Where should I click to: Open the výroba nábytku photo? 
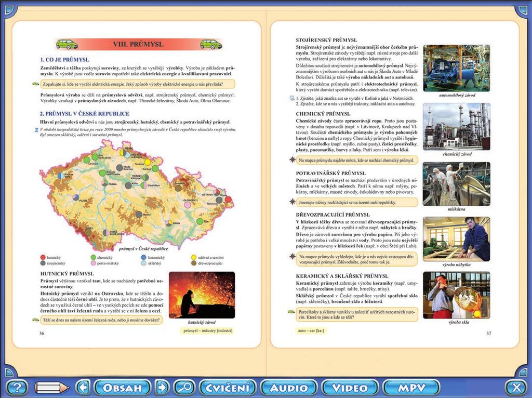pos(457,239)
